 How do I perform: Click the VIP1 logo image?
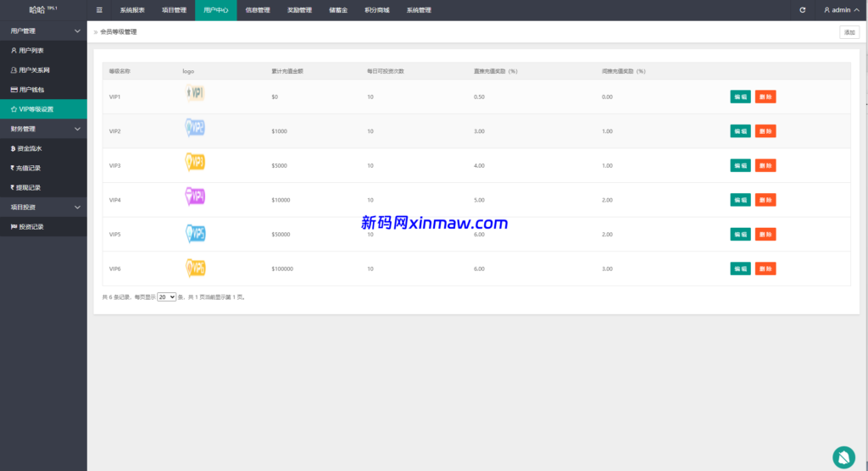pyautogui.click(x=195, y=93)
